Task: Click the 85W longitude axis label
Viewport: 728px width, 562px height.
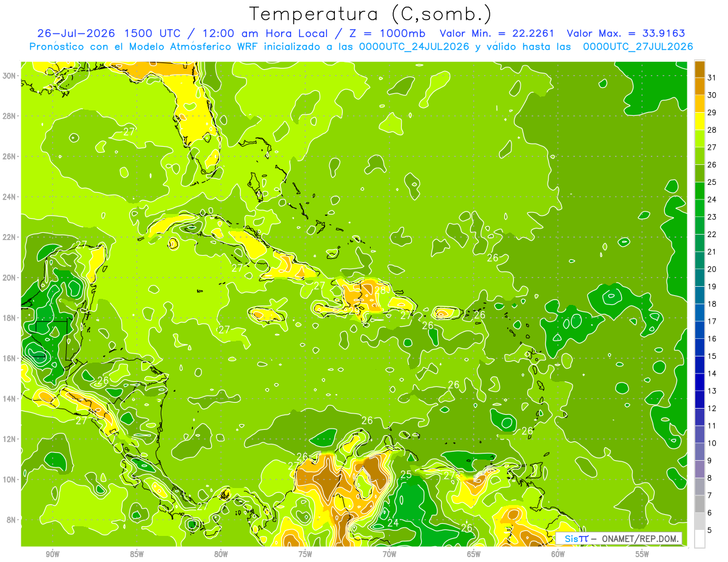Action: (x=137, y=554)
